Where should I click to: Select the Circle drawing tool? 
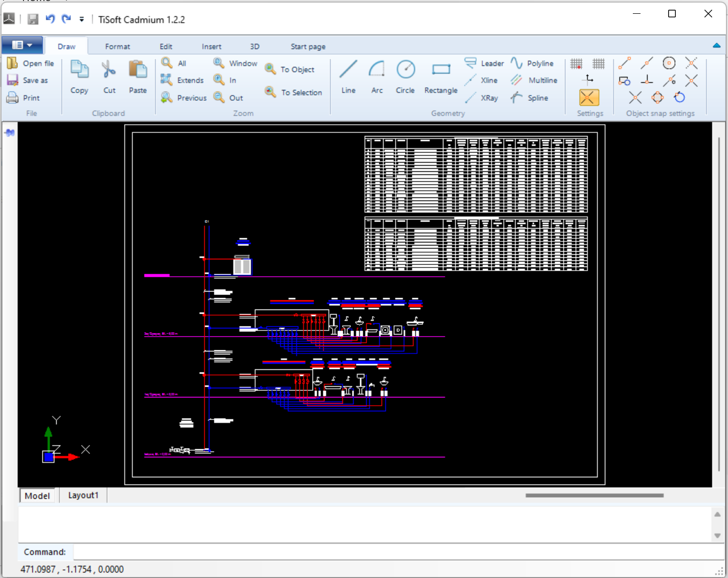pos(405,76)
